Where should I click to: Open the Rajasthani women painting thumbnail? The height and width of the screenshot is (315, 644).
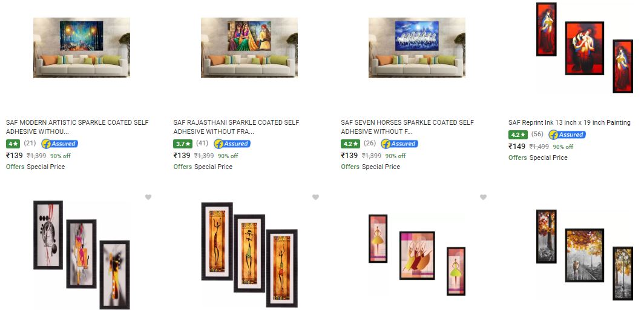pyautogui.click(x=249, y=48)
